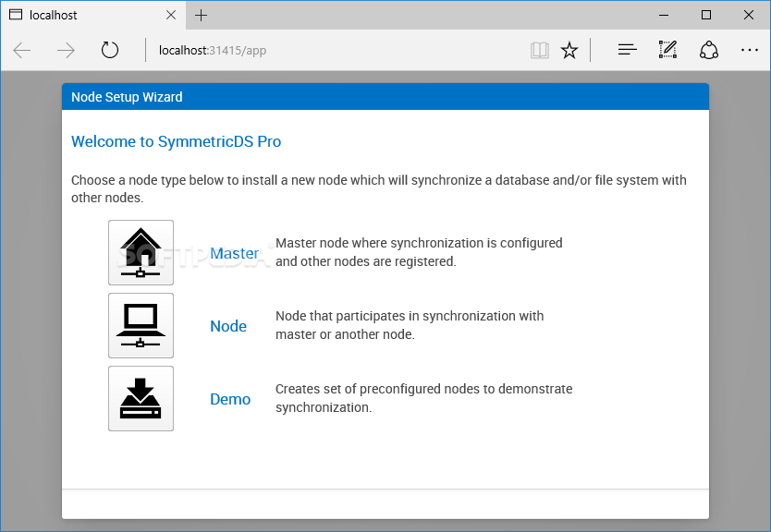Viewport: 771px width, 532px height.
Task: Open the Demo setup link
Action: click(230, 399)
